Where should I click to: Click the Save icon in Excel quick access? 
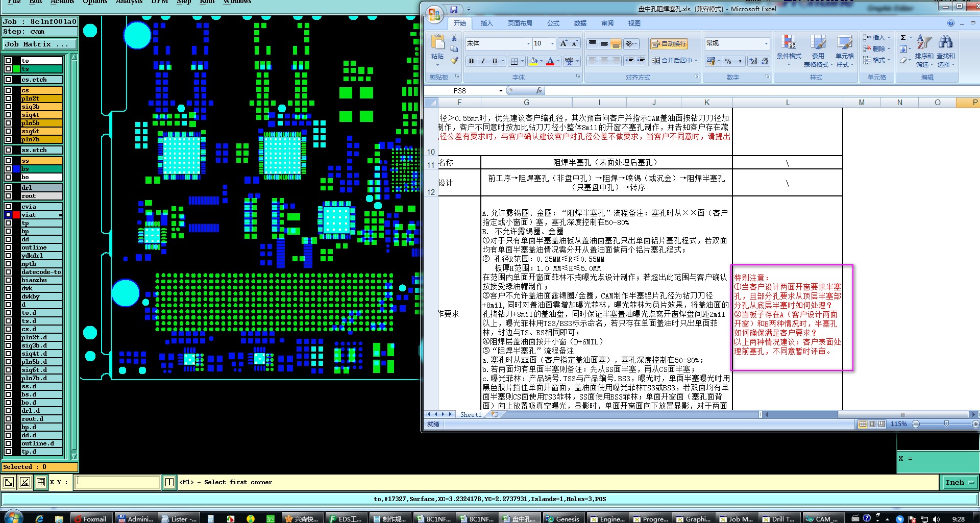click(x=454, y=9)
